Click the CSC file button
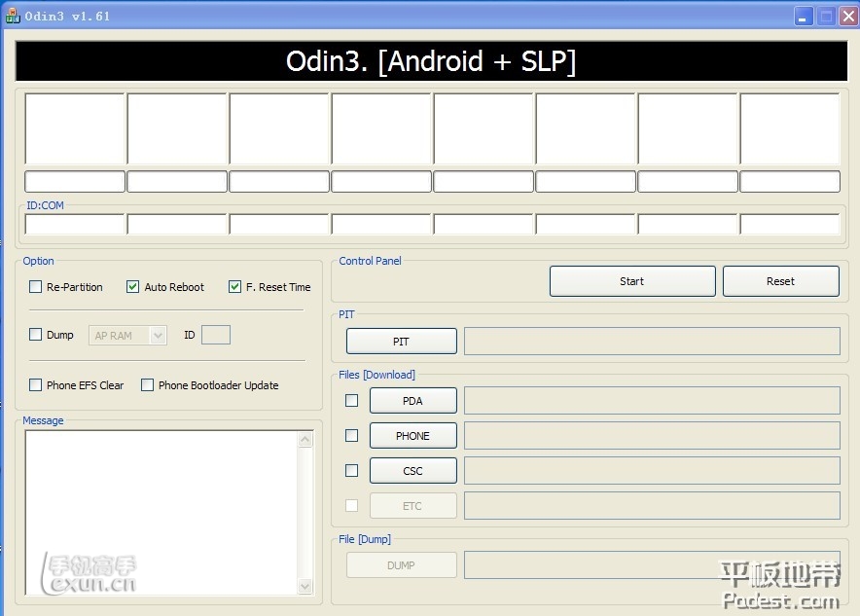The image size is (860, 616). [x=412, y=471]
